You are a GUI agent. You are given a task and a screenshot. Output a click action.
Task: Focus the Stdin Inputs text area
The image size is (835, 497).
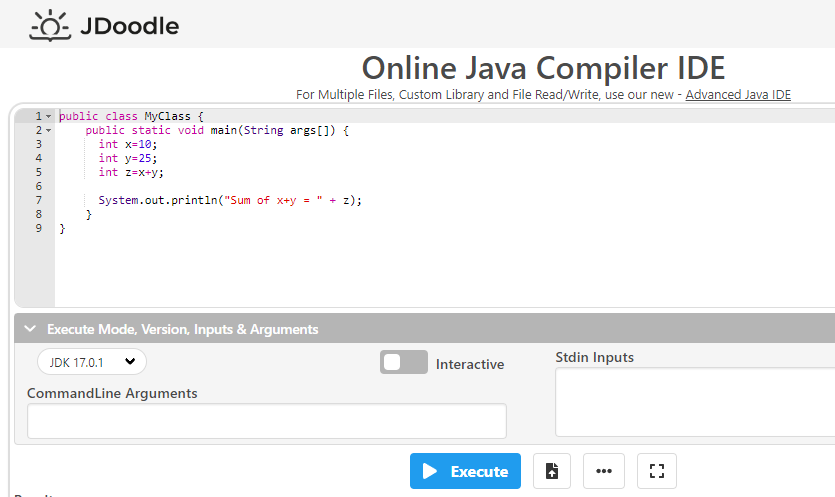pyautogui.click(x=695, y=402)
